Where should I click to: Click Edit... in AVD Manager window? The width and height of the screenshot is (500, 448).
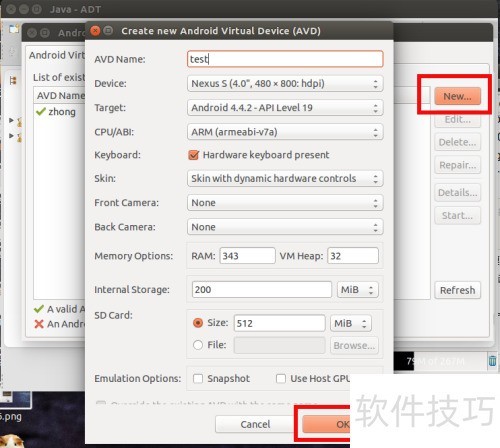(x=457, y=119)
